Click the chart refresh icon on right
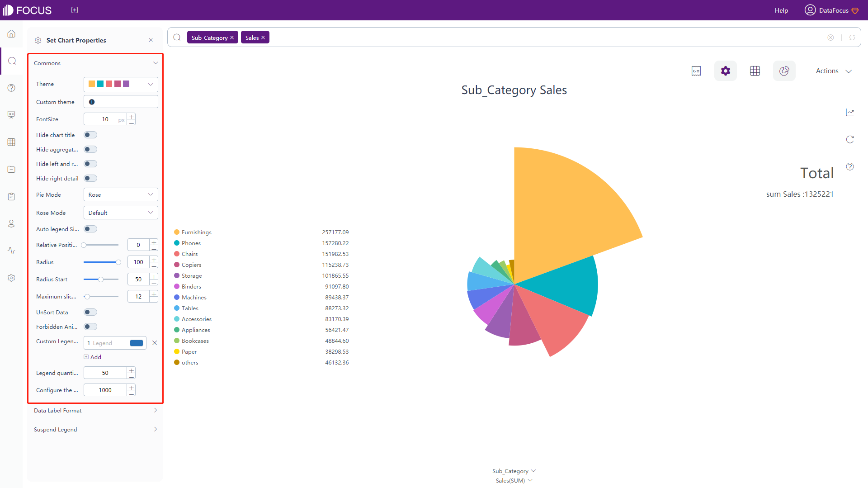The width and height of the screenshot is (868, 488). [850, 139]
